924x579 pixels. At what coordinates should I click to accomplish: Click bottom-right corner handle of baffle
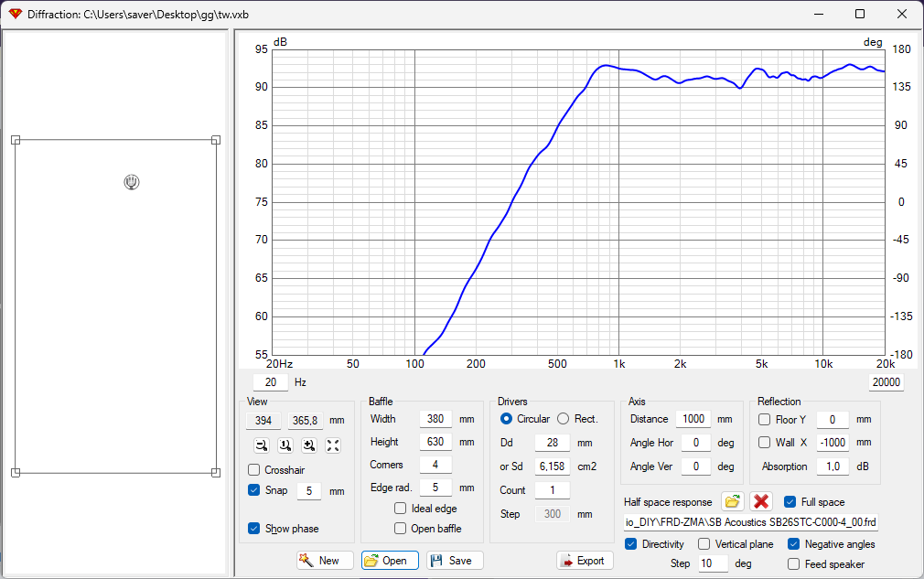[216, 472]
